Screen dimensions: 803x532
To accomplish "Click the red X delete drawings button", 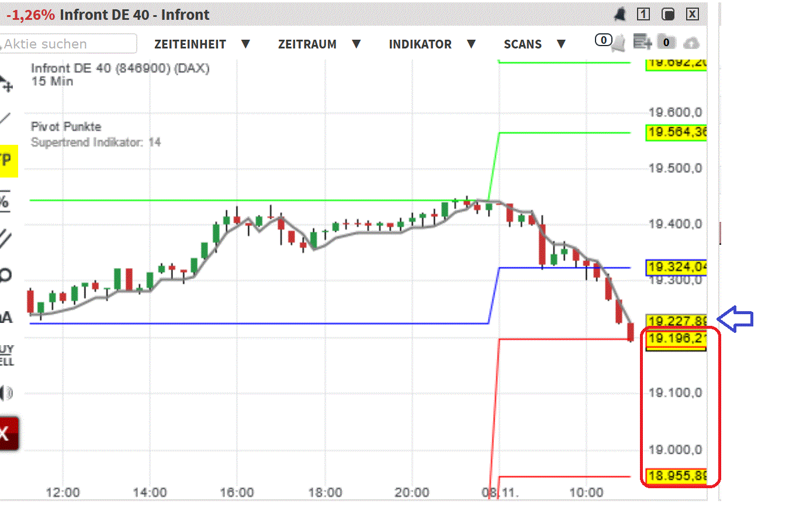I will click(9, 433).
